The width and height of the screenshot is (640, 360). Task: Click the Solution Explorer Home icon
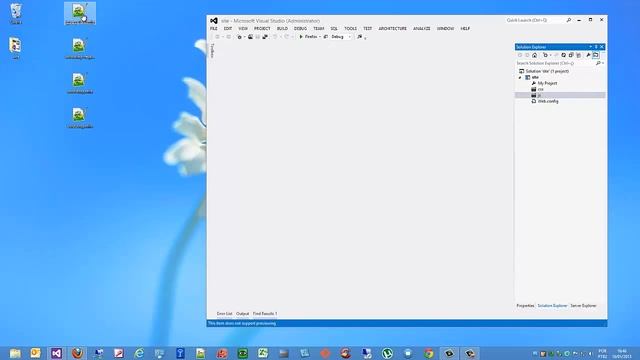click(x=534, y=55)
